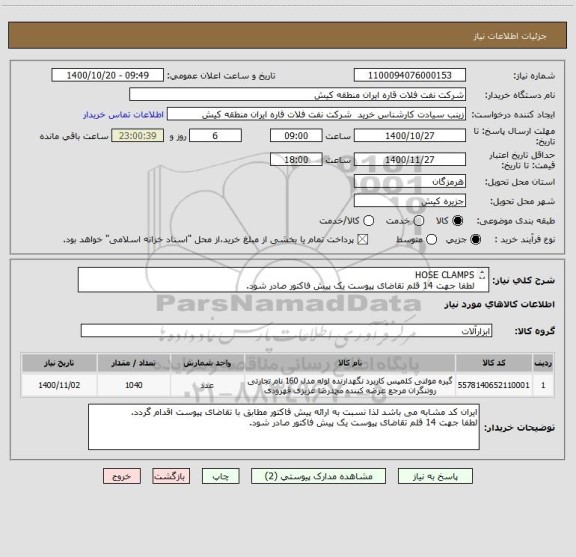Click the delivery city field جزیره کیش
This screenshot has width=576, height=557.
pos(410,201)
